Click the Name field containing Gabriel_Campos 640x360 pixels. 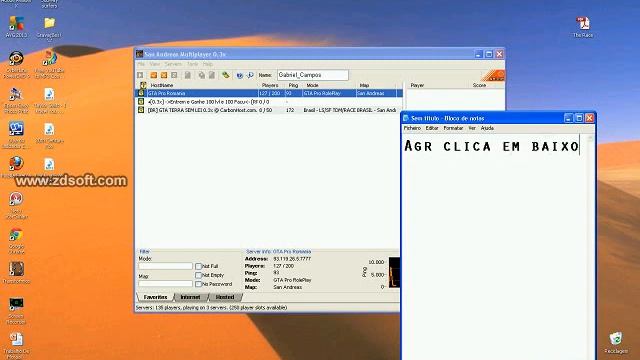[x=313, y=75]
